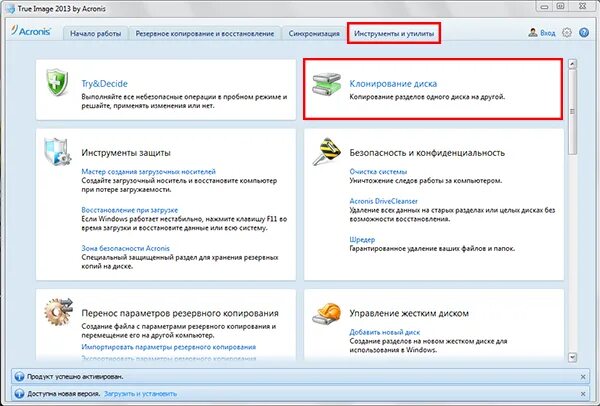The image size is (600, 406).
Task: Click Загрузить и установить update link
Action: click(x=140, y=393)
